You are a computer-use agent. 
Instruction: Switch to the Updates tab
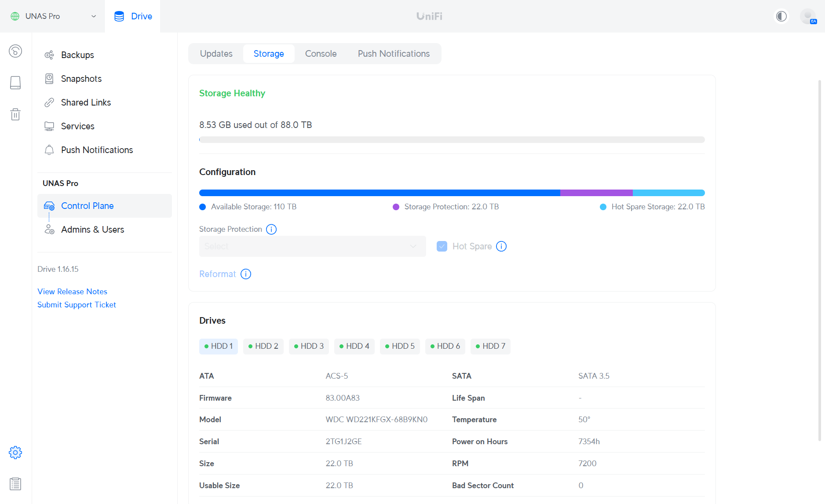[216, 54]
